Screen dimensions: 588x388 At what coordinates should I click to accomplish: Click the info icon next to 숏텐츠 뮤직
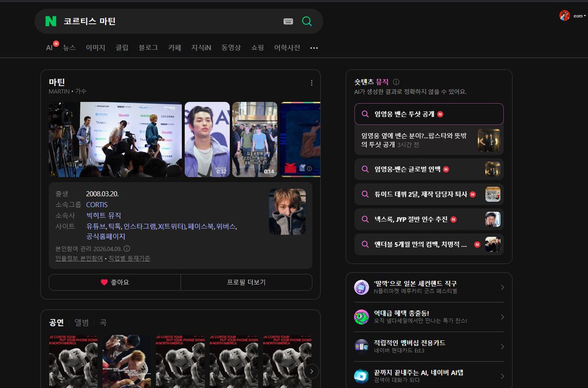(396, 82)
